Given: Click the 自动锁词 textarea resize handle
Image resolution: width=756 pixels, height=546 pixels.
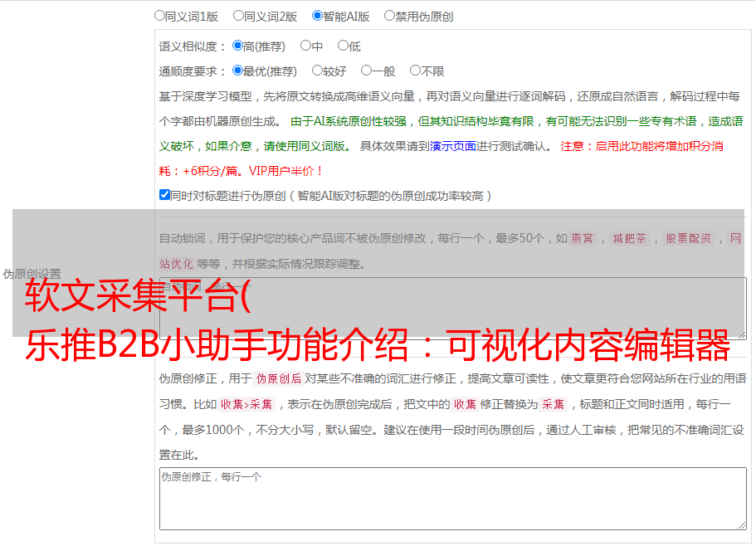Looking at the screenshot, I should [742, 335].
